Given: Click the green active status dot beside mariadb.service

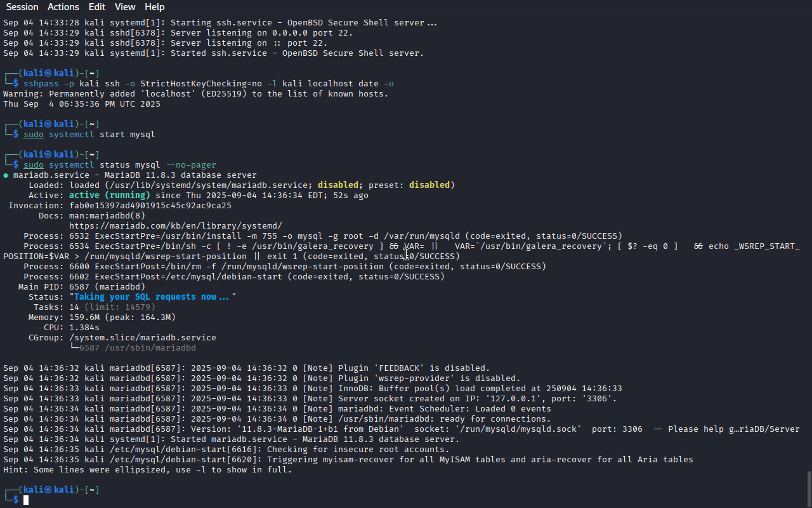Looking at the screenshot, I should coord(6,175).
